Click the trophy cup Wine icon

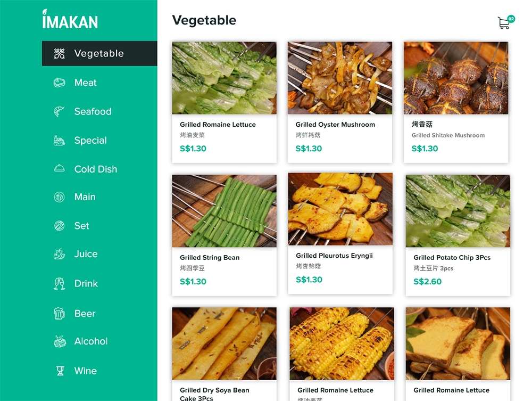tap(60, 371)
